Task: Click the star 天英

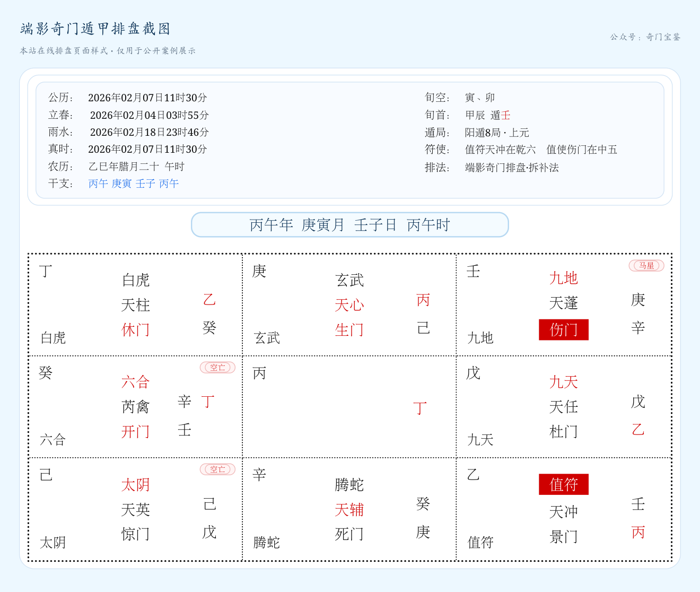Action: click(x=136, y=510)
